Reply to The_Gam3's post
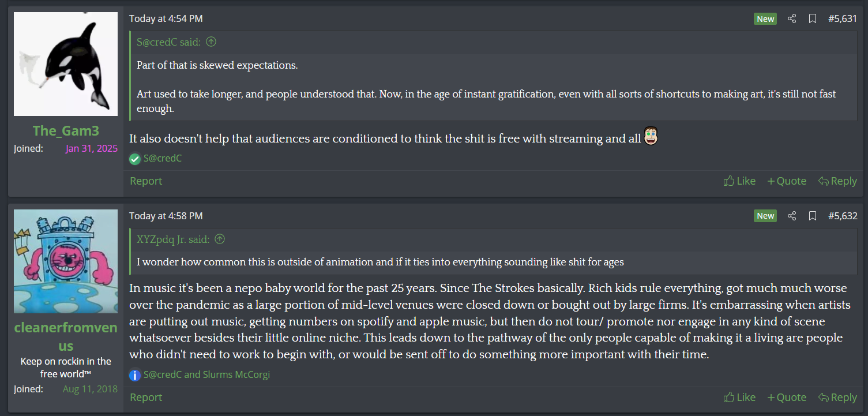This screenshot has width=868, height=416. 837,181
